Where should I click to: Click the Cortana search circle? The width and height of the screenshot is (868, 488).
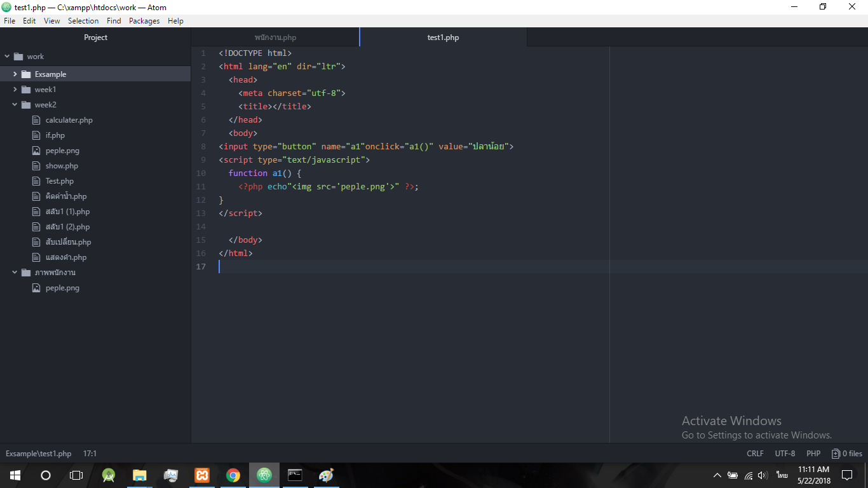pyautogui.click(x=46, y=475)
